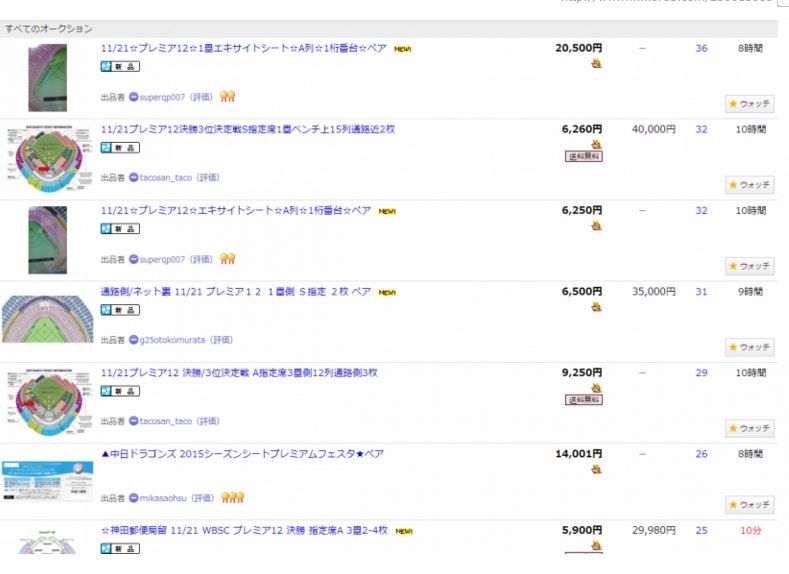The height and width of the screenshot is (574, 789).
Task: Open seat map thumbnail of 9,250円 listing
Action: (x=47, y=402)
